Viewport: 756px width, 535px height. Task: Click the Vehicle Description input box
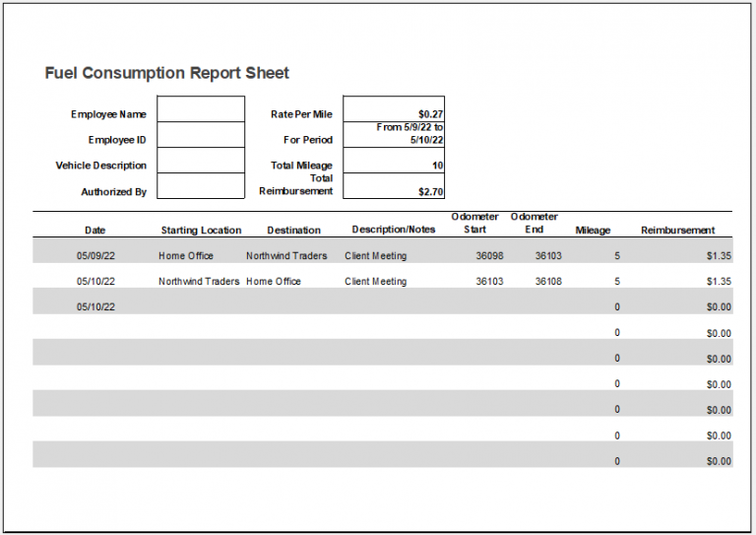coord(201,161)
